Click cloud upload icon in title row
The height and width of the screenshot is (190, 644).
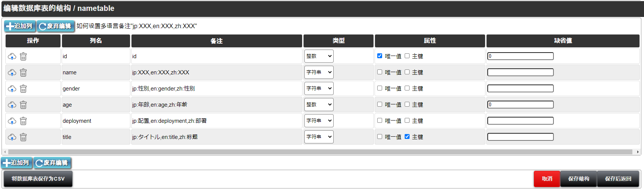[12, 137]
